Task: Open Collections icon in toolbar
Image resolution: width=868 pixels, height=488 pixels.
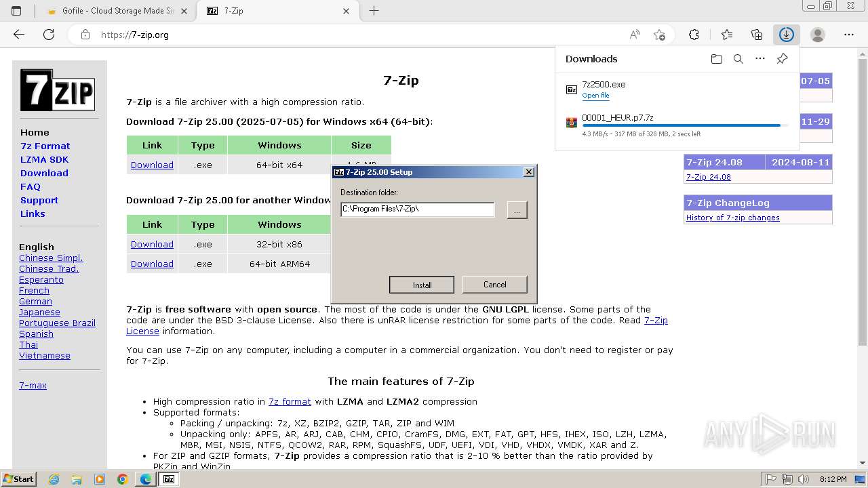Action: [757, 35]
